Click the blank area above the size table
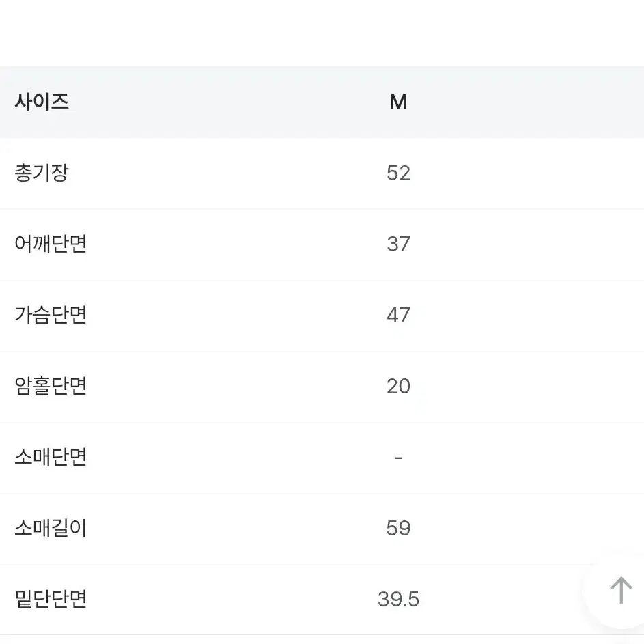Viewport: 644px width, 644px height. point(322,33)
